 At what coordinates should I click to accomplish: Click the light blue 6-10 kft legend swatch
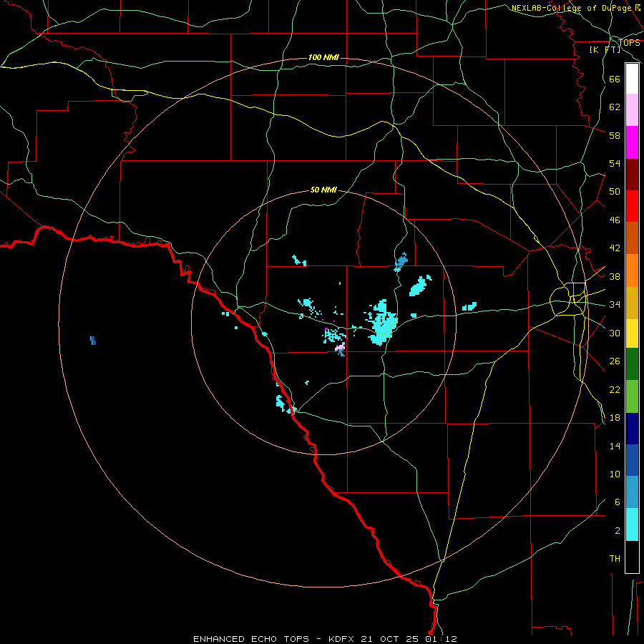pyautogui.click(x=632, y=492)
